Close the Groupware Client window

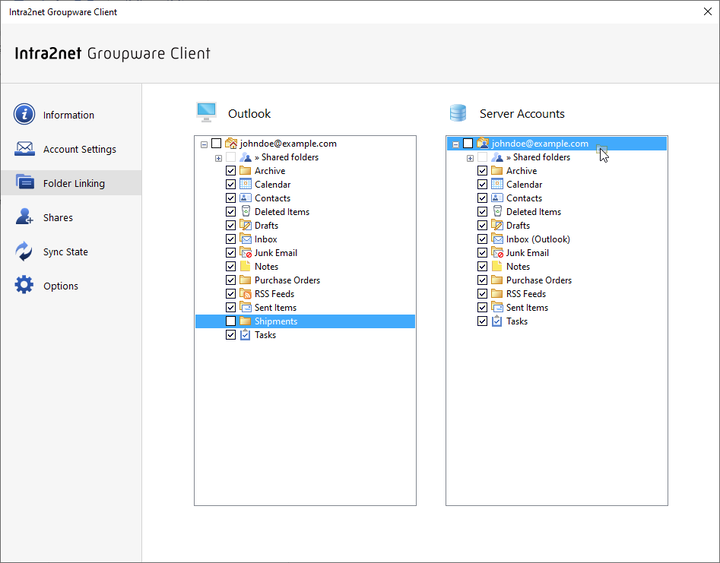click(708, 11)
